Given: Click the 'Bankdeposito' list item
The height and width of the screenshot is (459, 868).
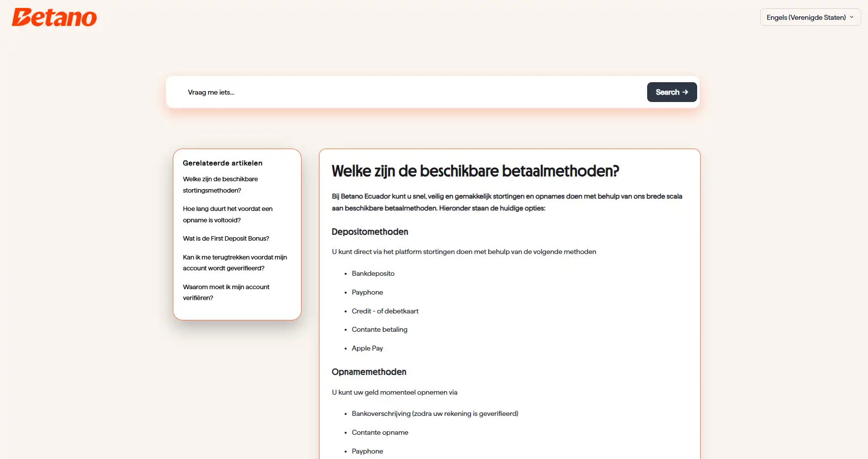Looking at the screenshot, I should tap(373, 273).
